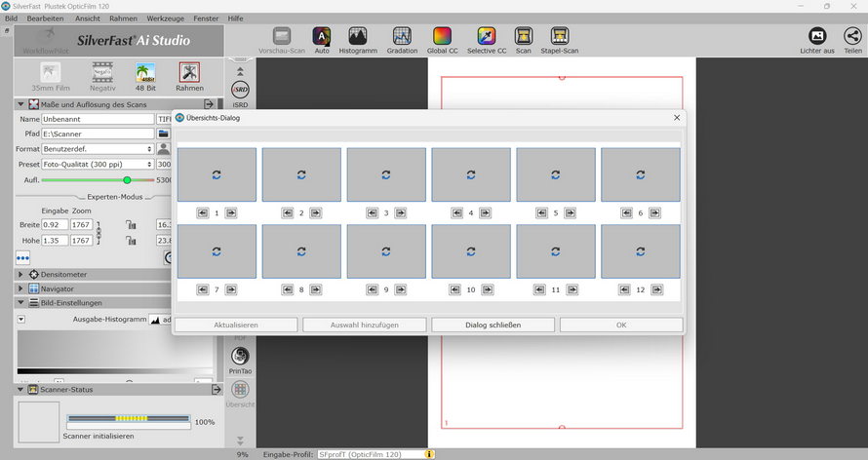Toggle Lichter aus mode
The image size is (868, 460).
click(x=817, y=37)
